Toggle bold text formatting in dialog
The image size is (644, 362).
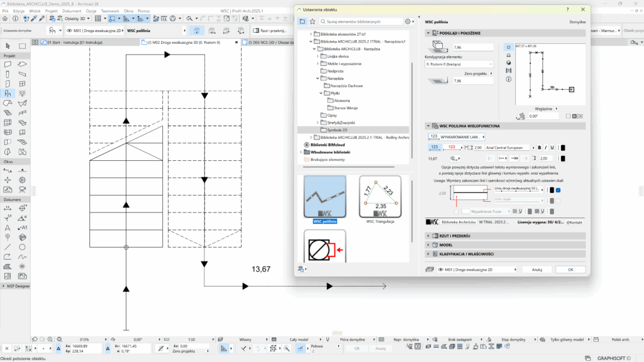[539, 147]
